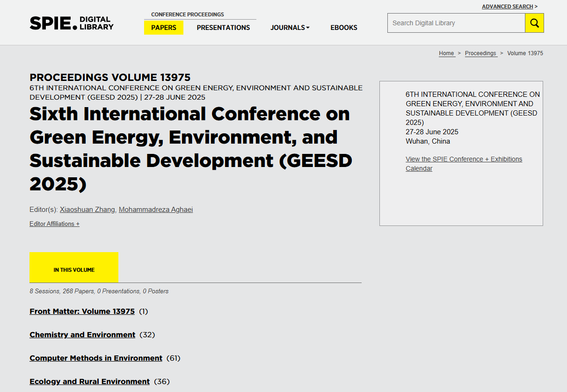Open Computer Methods in Environment session
The image size is (567, 392).
(96, 358)
